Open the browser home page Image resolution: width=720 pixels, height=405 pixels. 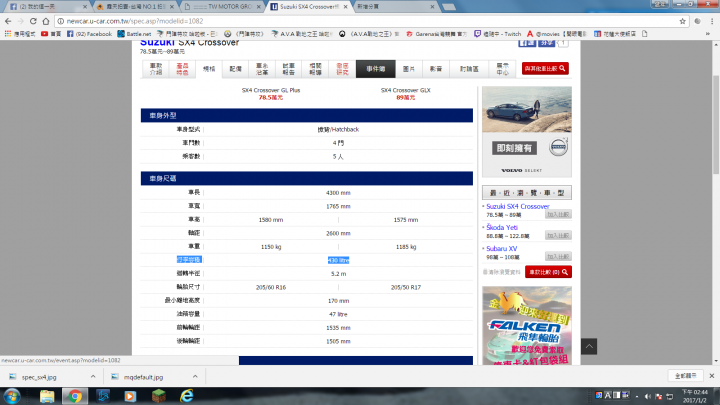(x=46, y=21)
